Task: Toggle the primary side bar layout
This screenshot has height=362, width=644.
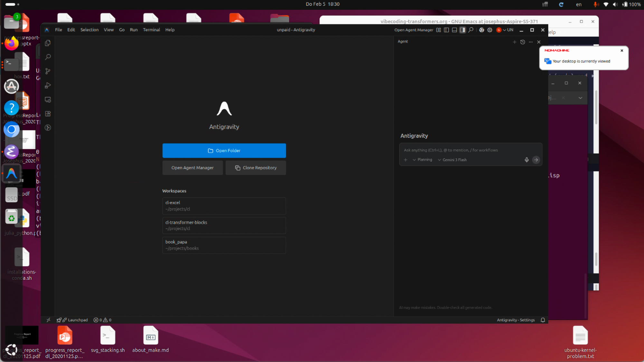Action: tap(446, 30)
